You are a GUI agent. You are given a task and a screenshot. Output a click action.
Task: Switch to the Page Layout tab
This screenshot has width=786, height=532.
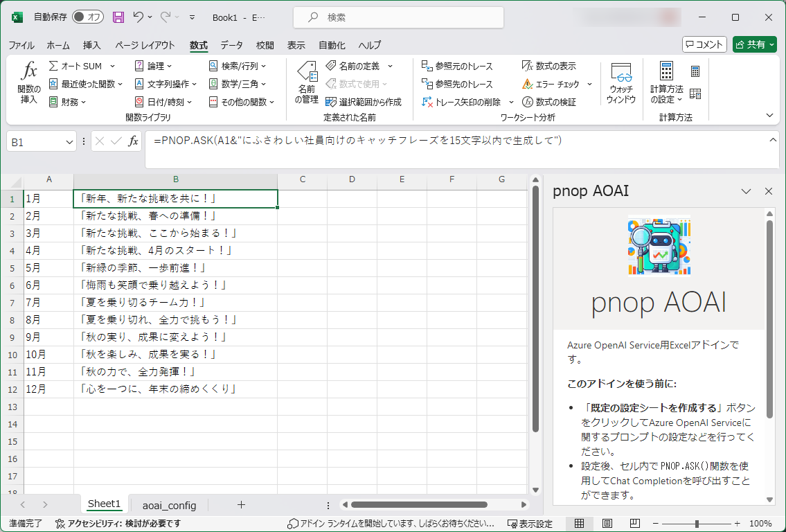click(145, 45)
